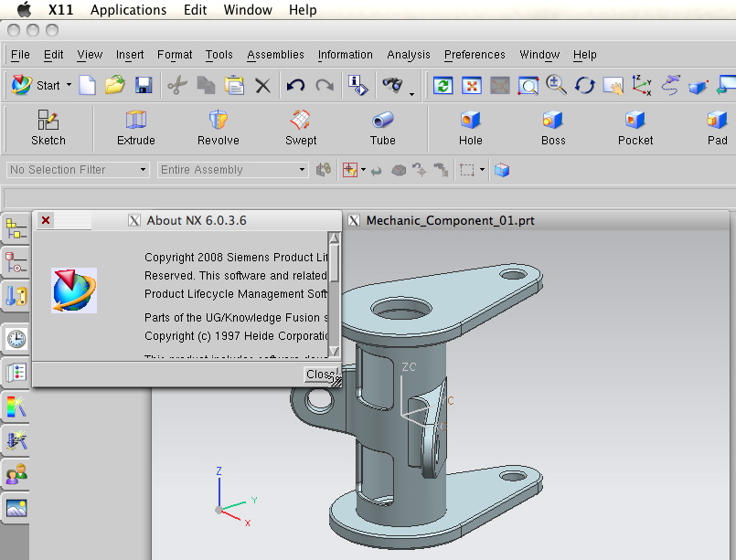This screenshot has width=736, height=560.
Task: Start a new Sketch
Action: (x=48, y=127)
